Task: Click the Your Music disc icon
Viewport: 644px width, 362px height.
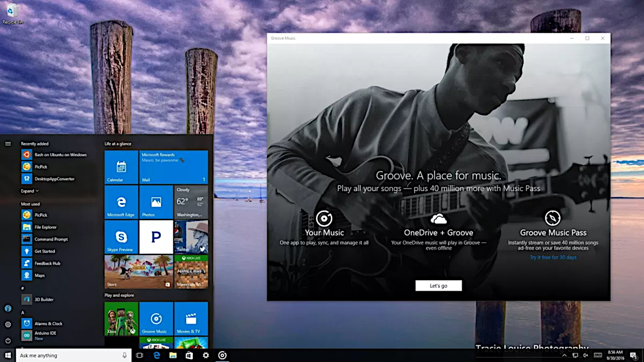Action: coord(324,218)
